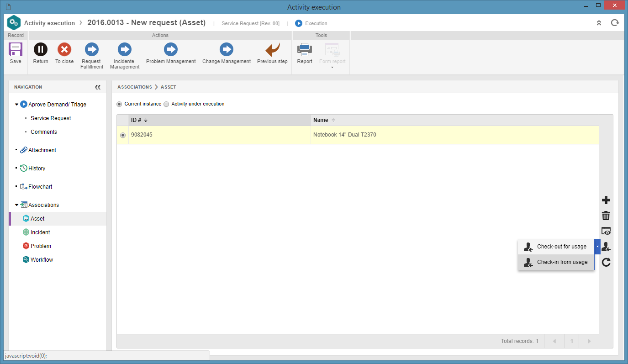This screenshot has width=628, height=364.
Task: Select the radio for asset 9082045
Action: pyautogui.click(x=123, y=135)
